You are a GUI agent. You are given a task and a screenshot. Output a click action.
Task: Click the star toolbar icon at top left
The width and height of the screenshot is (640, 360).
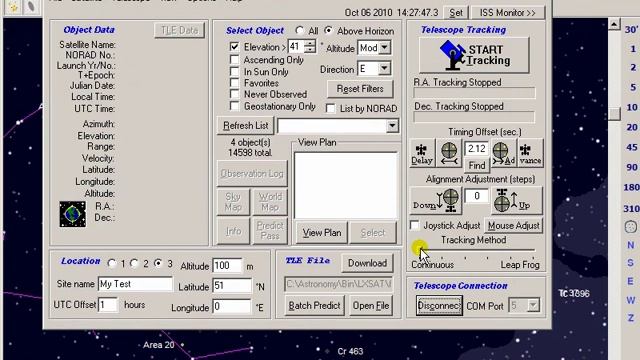[13, 7]
